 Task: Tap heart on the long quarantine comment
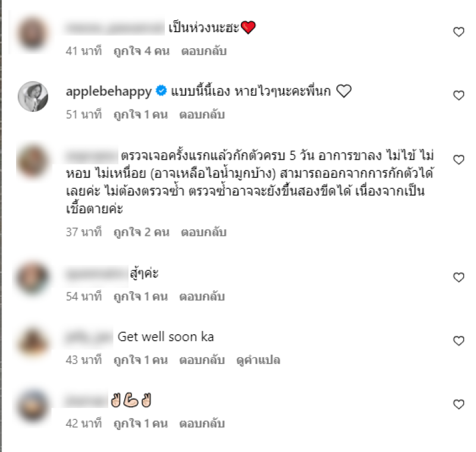[458, 160]
